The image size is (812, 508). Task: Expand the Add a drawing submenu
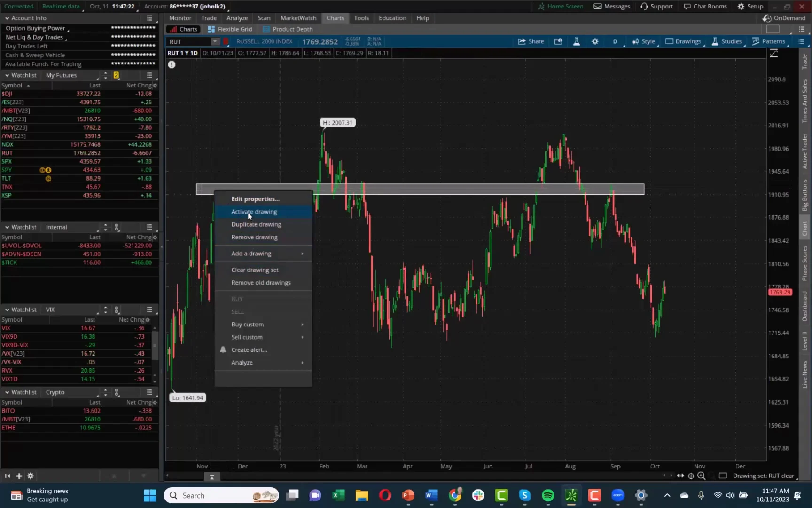click(x=264, y=254)
